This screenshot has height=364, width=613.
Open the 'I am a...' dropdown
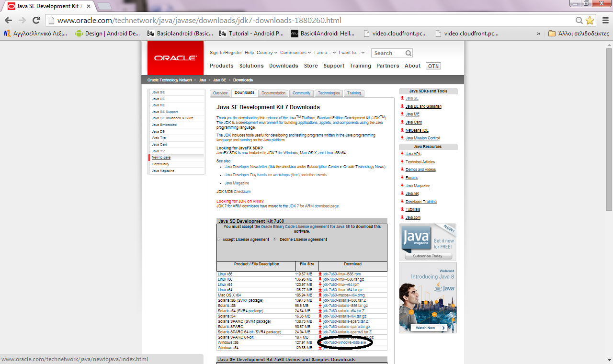[x=325, y=53]
